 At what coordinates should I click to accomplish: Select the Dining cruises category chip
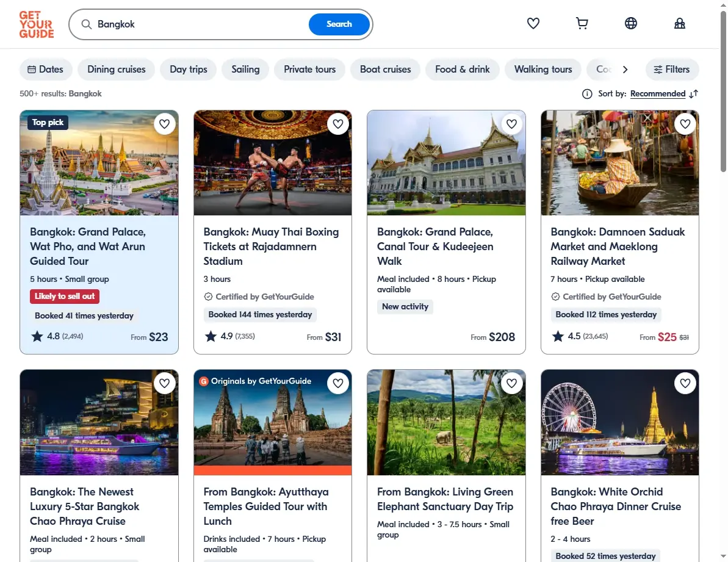(x=116, y=70)
